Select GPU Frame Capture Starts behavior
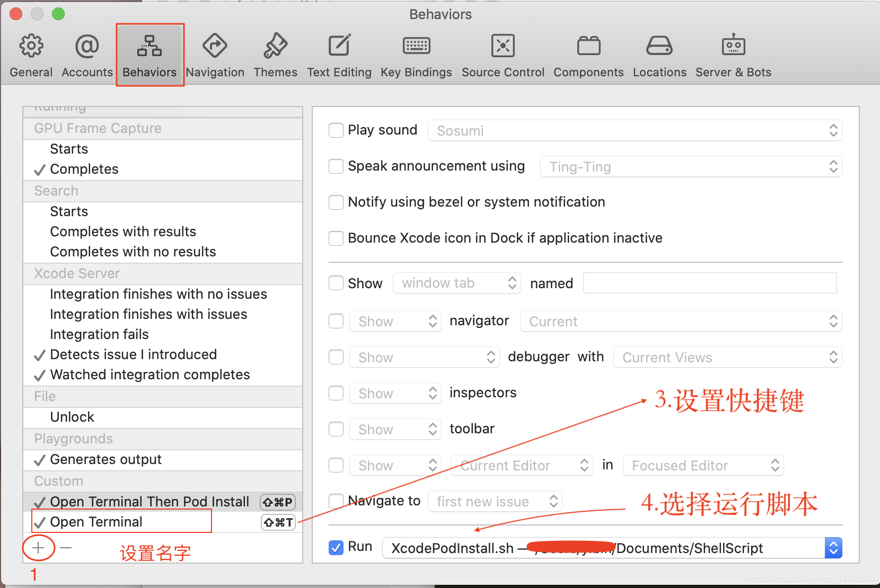Viewport: 880px width, 588px height. point(163,149)
